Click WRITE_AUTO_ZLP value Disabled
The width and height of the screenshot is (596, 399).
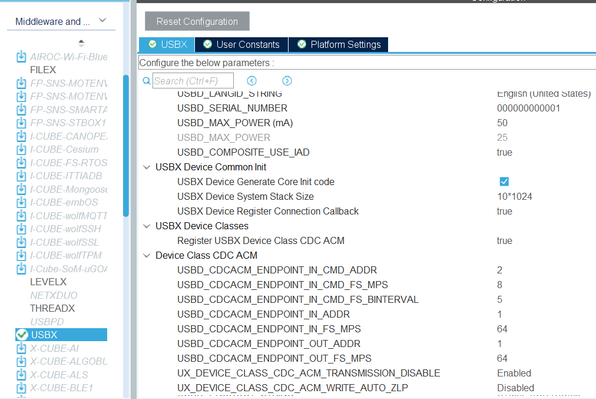tap(515, 388)
